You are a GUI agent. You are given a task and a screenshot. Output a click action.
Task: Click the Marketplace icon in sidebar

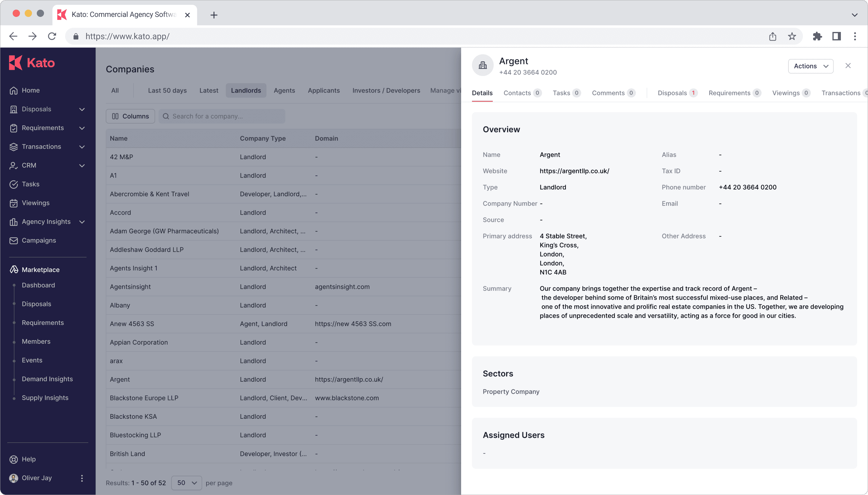[x=14, y=270]
